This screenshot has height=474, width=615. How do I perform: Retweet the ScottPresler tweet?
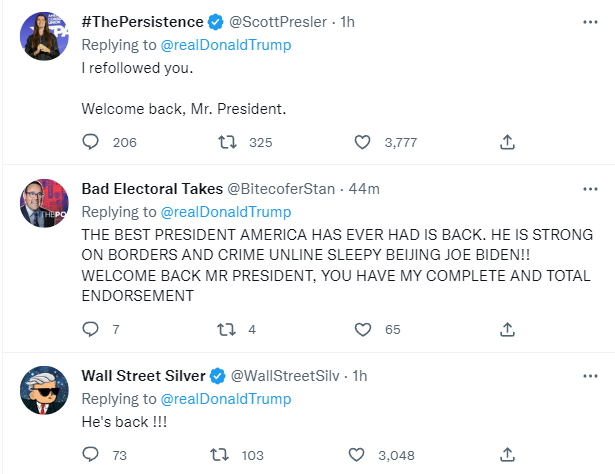[x=226, y=143]
